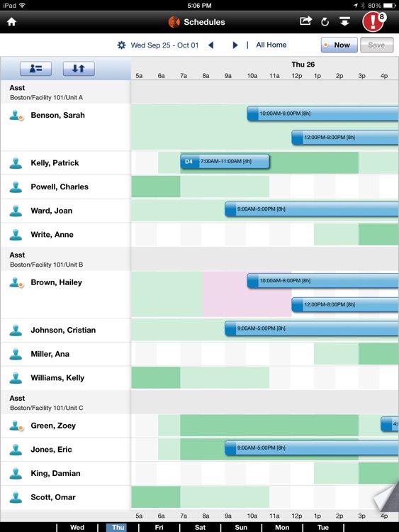
Task: Go to previous week with left arrow
Action: [x=211, y=45]
